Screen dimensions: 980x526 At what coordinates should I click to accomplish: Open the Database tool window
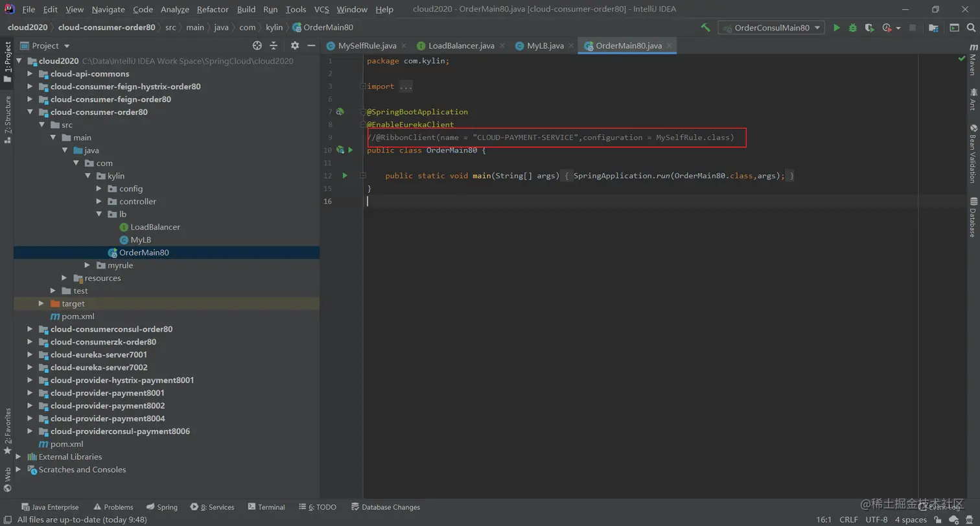pyautogui.click(x=973, y=217)
